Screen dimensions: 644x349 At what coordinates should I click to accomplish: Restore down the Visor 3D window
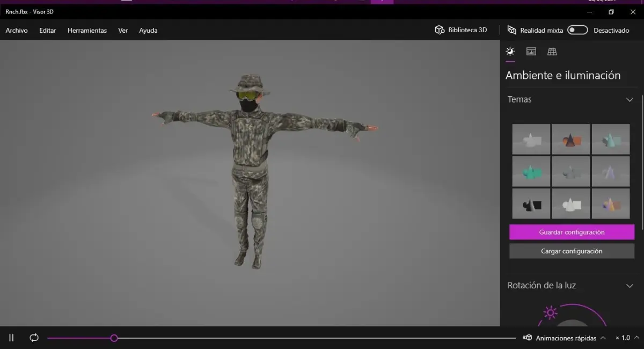[x=611, y=12]
